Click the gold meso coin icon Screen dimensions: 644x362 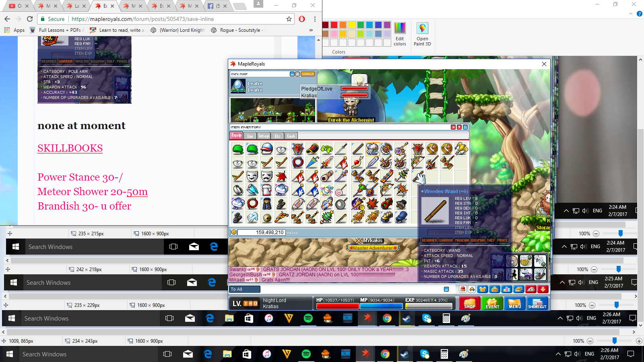[234, 232]
